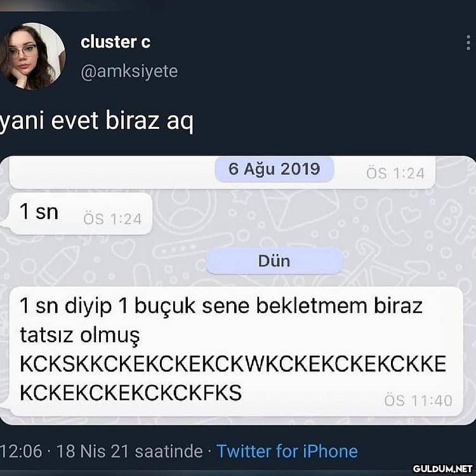Image resolution: width=476 pixels, height=476 pixels.
Task: Select the 1 sn chat bubble
Action: click(81, 214)
